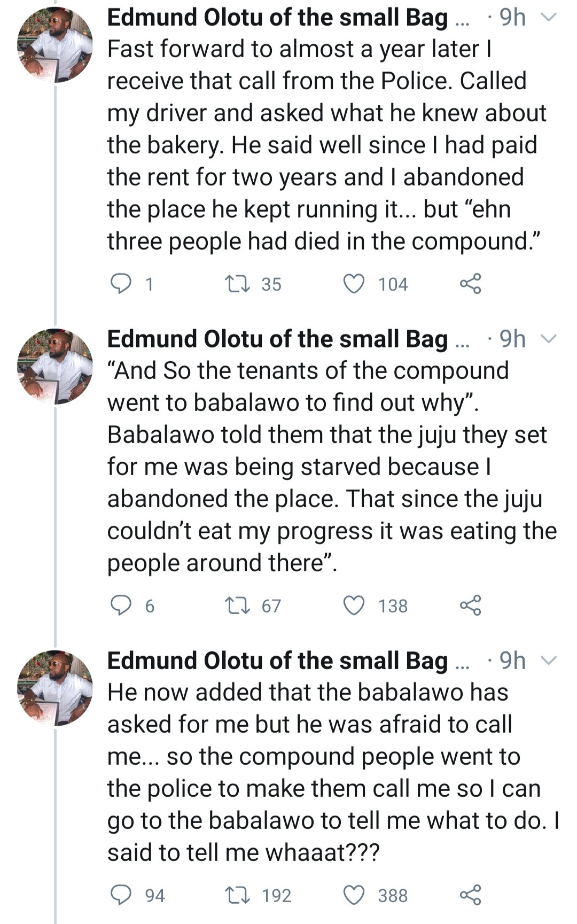
Task: Like the tweet with 104 likes
Action: (354, 284)
